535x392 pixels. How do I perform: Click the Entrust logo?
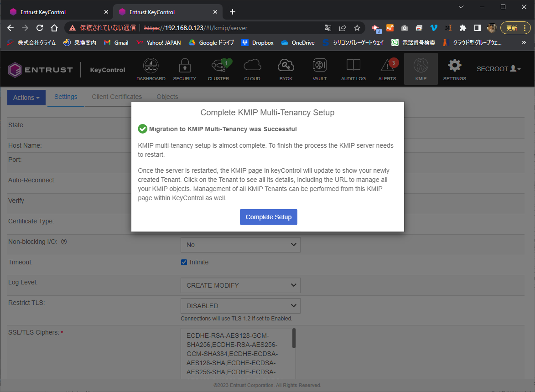click(x=40, y=70)
